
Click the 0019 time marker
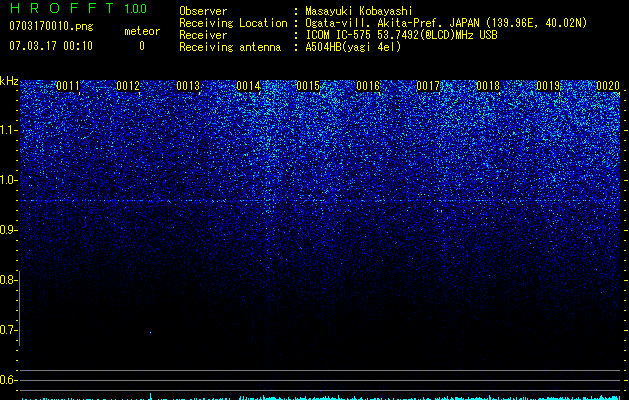[x=548, y=86]
